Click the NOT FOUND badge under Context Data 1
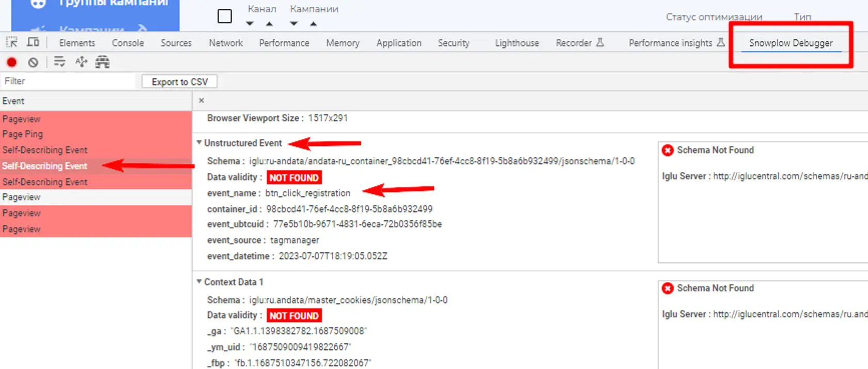Viewport: 868px width, 369px height. click(294, 315)
